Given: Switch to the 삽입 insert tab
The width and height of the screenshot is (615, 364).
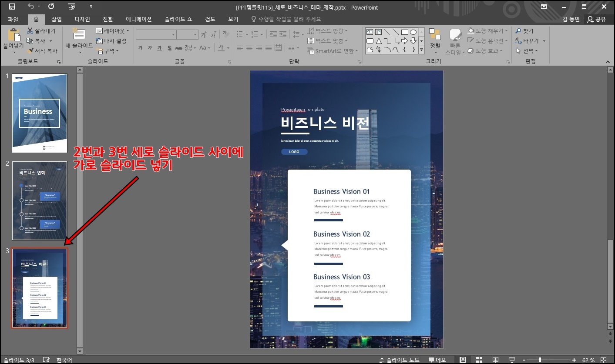Looking at the screenshot, I should pos(57,19).
